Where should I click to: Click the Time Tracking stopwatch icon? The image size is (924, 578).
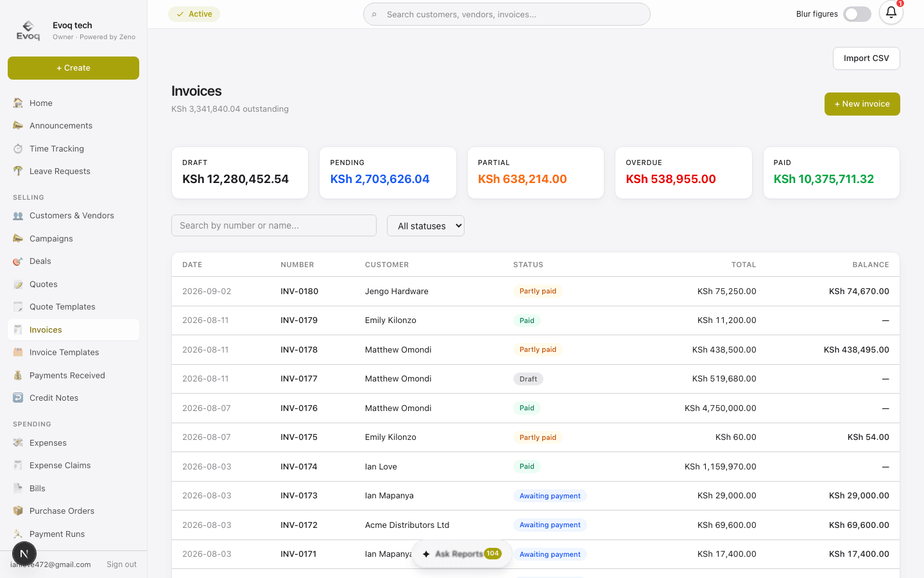point(18,148)
